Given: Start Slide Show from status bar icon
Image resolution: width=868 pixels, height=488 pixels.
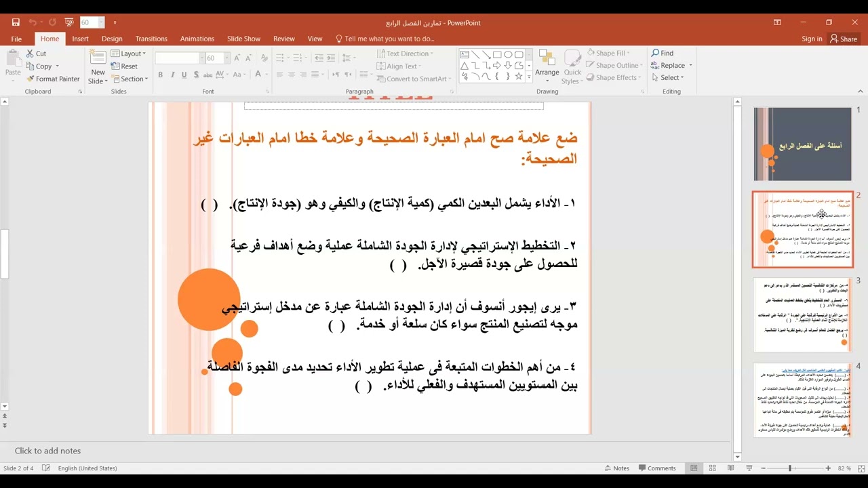Looking at the screenshot, I should pyautogui.click(x=748, y=468).
